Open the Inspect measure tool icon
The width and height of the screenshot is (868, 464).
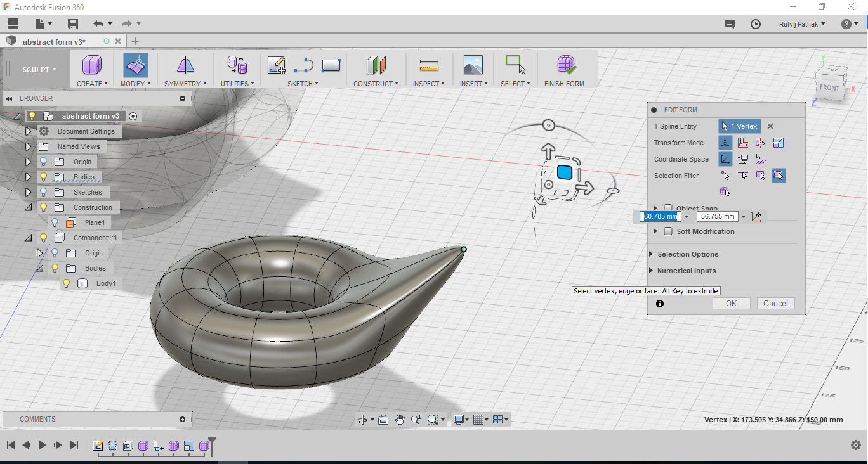coord(429,65)
